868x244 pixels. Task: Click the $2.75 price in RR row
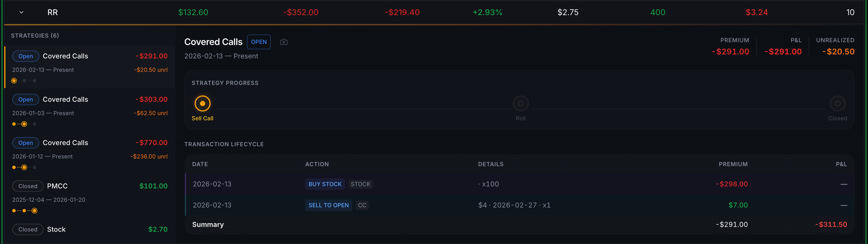pos(568,13)
